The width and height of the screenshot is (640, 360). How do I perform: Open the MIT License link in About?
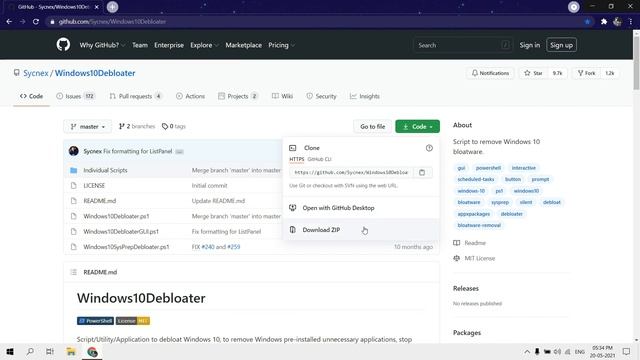pos(480,258)
